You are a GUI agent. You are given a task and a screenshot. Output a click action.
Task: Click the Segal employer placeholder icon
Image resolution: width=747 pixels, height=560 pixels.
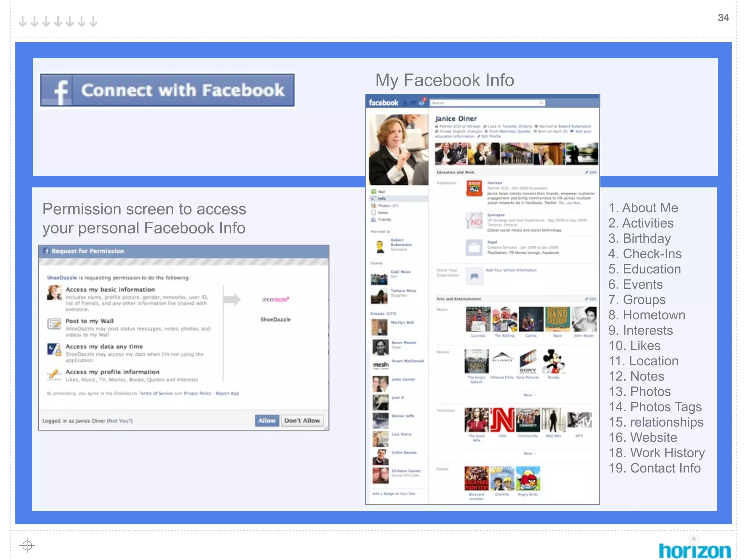pyautogui.click(x=474, y=248)
